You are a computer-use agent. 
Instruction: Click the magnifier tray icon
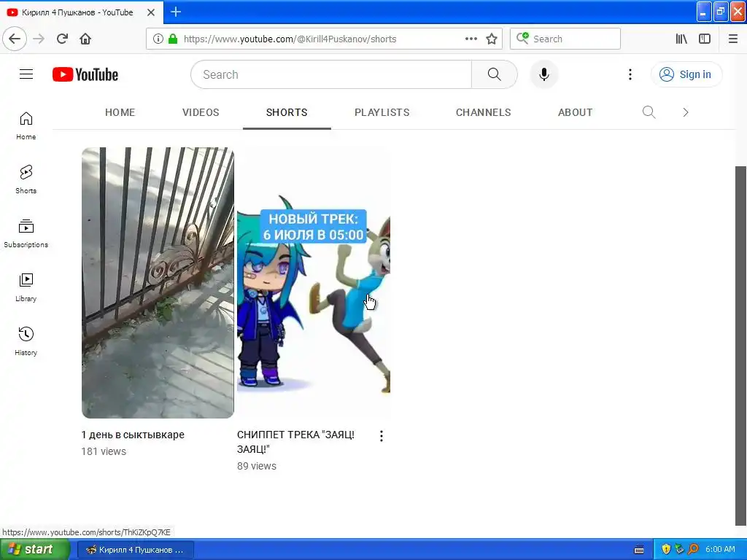693,550
